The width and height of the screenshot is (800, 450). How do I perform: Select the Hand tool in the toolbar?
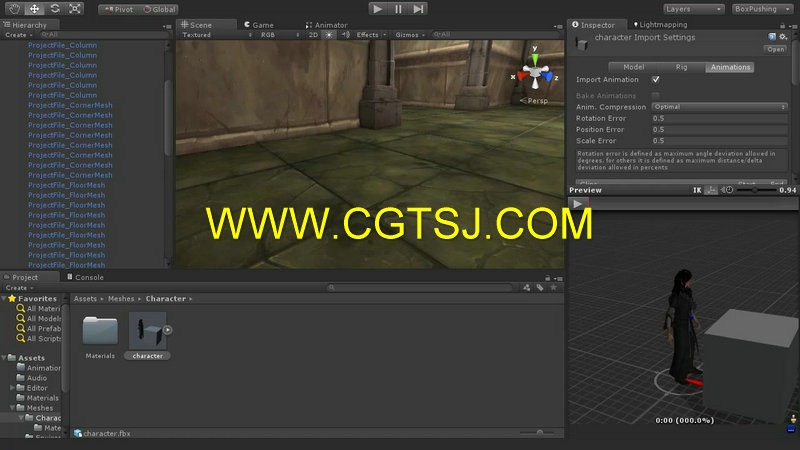pos(14,9)
